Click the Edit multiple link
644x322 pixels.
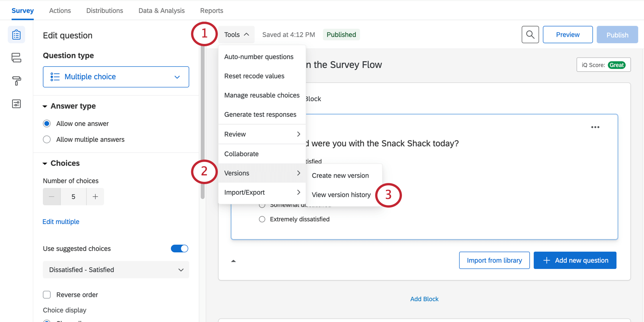coord(61,222)
